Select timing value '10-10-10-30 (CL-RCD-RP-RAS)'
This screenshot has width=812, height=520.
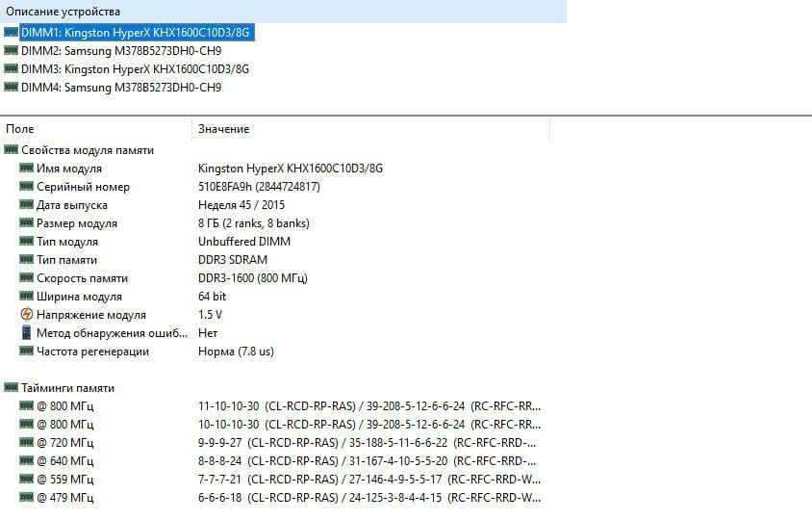[277, 424]
